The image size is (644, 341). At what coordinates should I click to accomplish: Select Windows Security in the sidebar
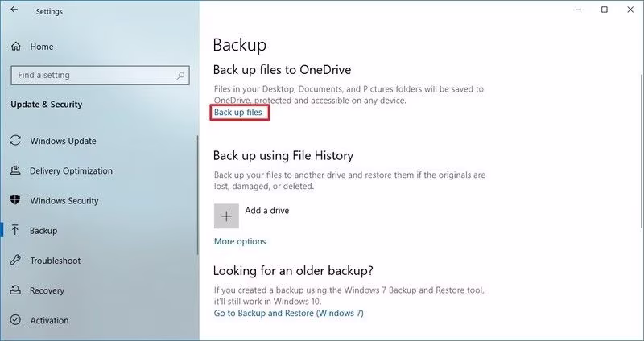click(x=64, y=201)
